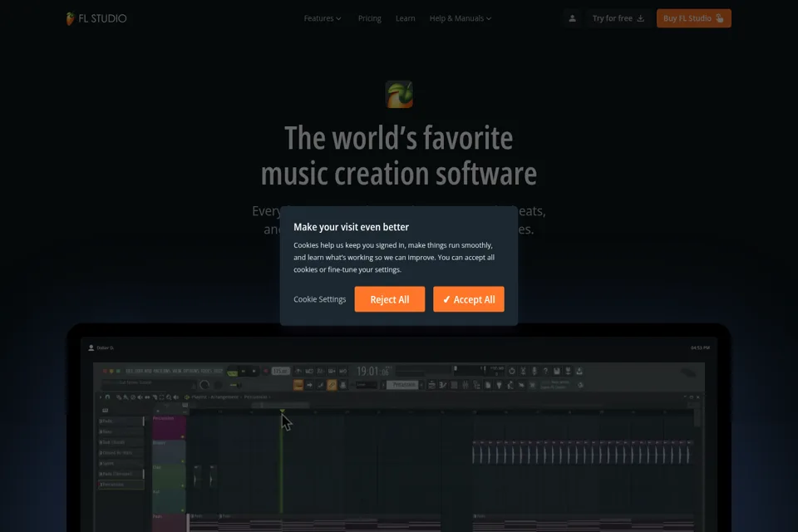Click the Buy FL Studio button
This screenshot has width=798, height=532.
pyautogui.click(x=693, y=18)
